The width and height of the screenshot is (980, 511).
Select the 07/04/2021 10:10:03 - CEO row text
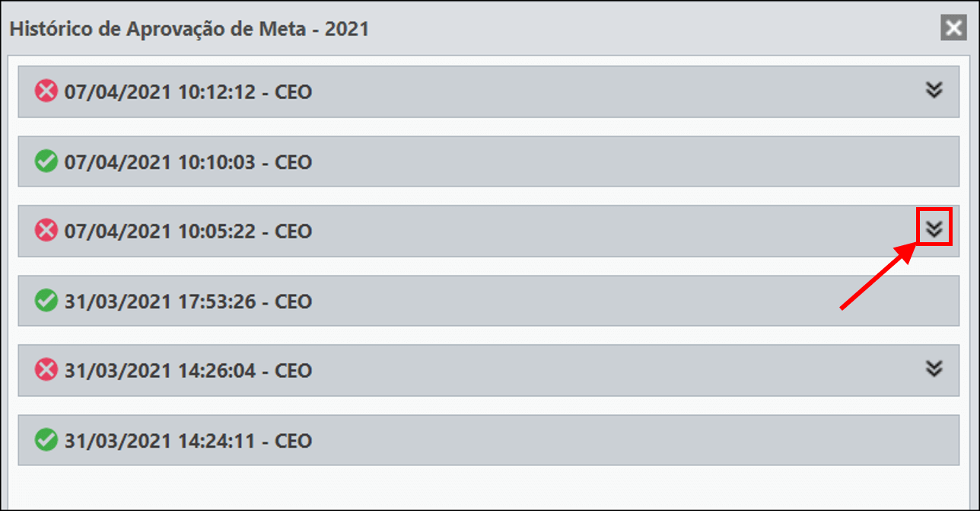point(188,162)
